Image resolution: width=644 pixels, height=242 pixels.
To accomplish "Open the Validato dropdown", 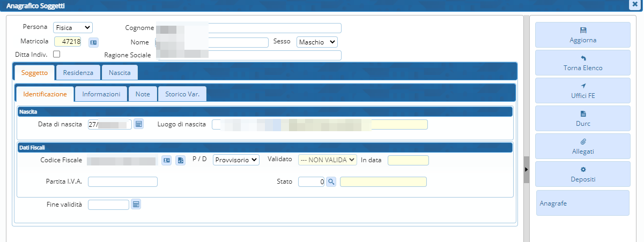I will tap(327, 160).
